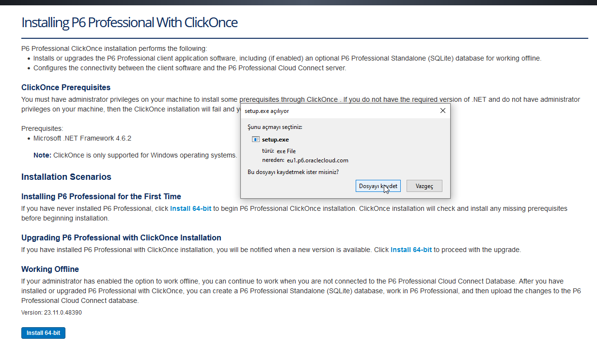Screen dimensions: 597x364
Task: Open Install 64-bit link in Upgrading section
Action: [x=411, y=250]
